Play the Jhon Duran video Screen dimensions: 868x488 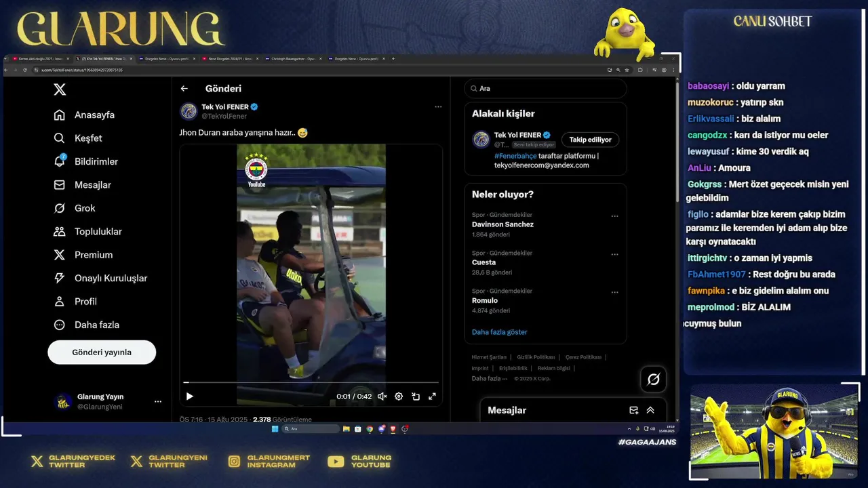point(190,396)
